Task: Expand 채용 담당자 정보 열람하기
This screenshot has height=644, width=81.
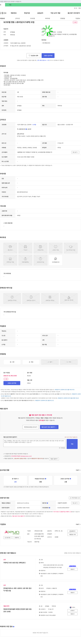Action: pyautogui.click(x=49, y=427)
